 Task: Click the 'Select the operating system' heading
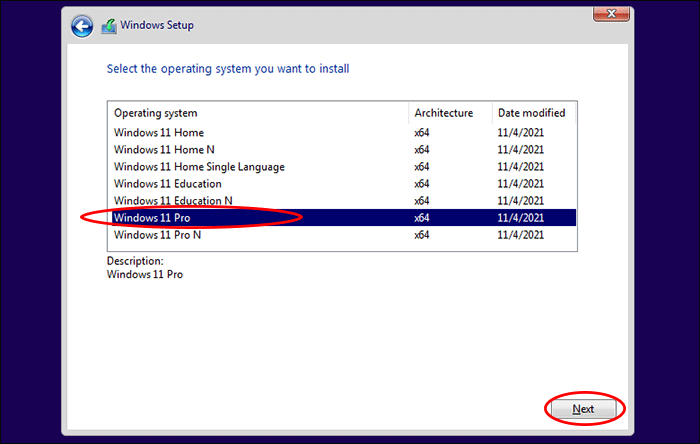[228, 69]
